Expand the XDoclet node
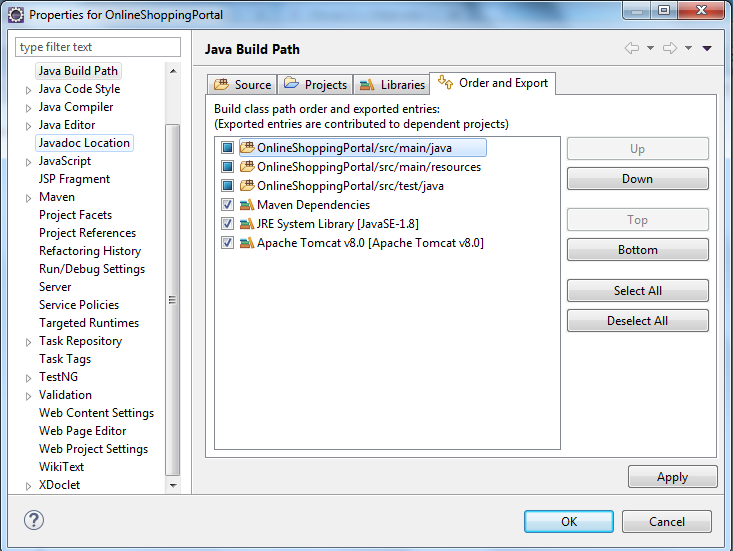The width and height of the screenshot is (733, 551). point(29,486)
